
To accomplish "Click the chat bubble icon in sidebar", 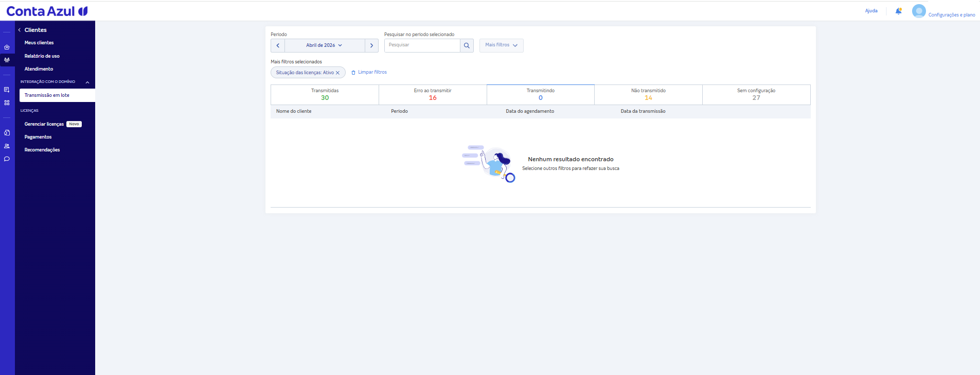I will pyautogui.click(x=7, y=159).
